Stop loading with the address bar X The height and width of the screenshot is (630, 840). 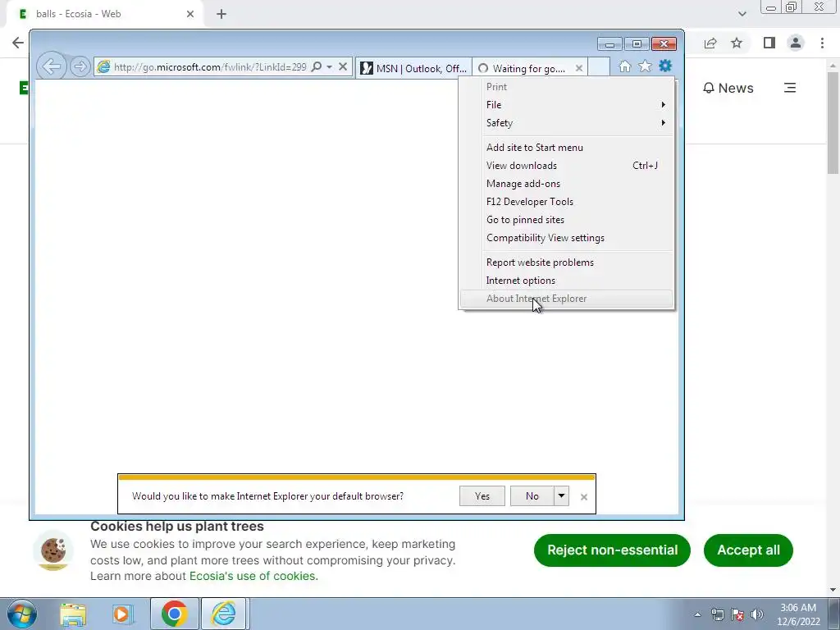tap(343, 67)
